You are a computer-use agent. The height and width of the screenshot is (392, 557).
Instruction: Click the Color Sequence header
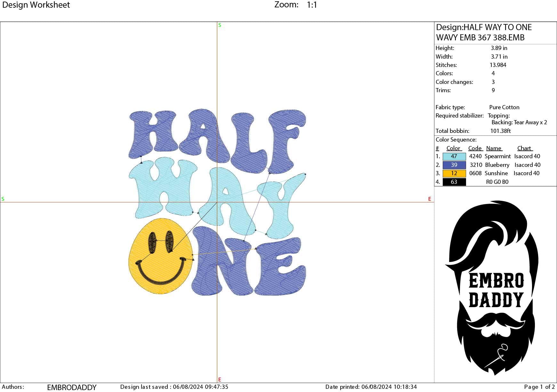pyautogui.click(x=456, y=140)
